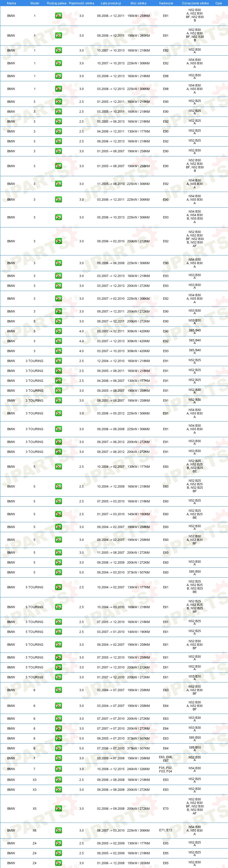This screenshot has height=868, width=228.
Task: Click '140kW / 190KM' in the 5 E60 row
Action: click(x=138, y=514)
